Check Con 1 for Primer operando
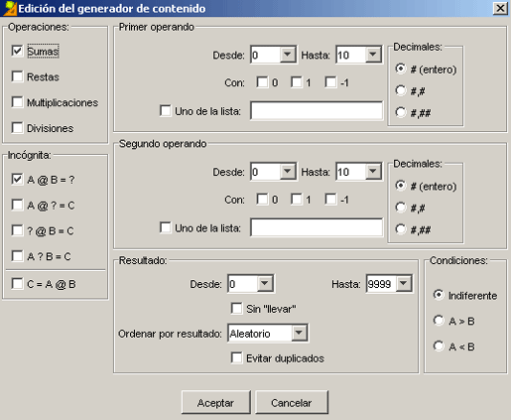511x420 pixels. click(x=297, y=82)
